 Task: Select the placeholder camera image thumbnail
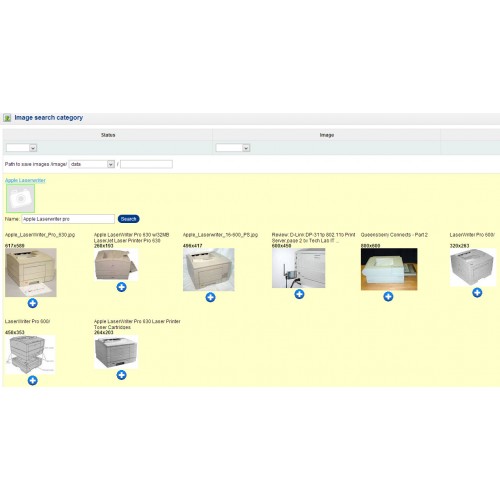pos(20,199)
